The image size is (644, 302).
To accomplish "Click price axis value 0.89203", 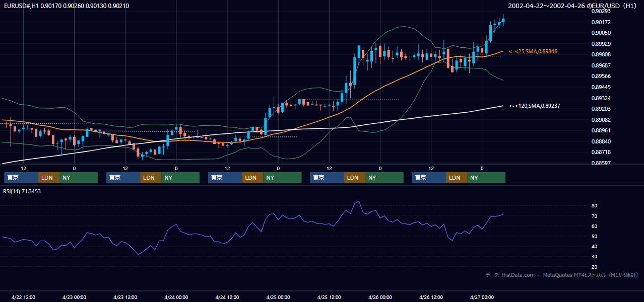I will tap(601, 109).
